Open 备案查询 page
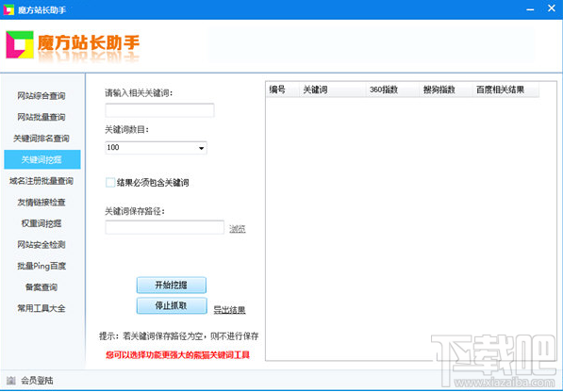This screenshot has width=563, height=392. (41, 286)
